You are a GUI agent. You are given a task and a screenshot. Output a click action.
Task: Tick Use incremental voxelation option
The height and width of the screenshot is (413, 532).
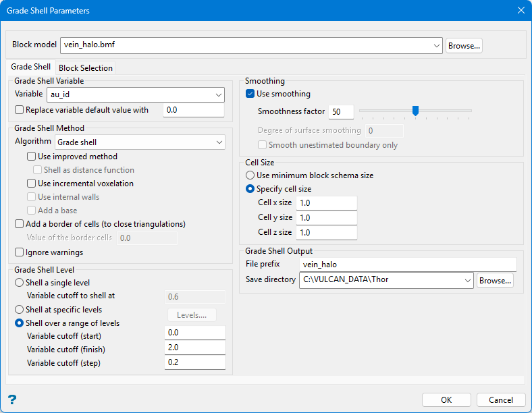click(x=32, y=184)
